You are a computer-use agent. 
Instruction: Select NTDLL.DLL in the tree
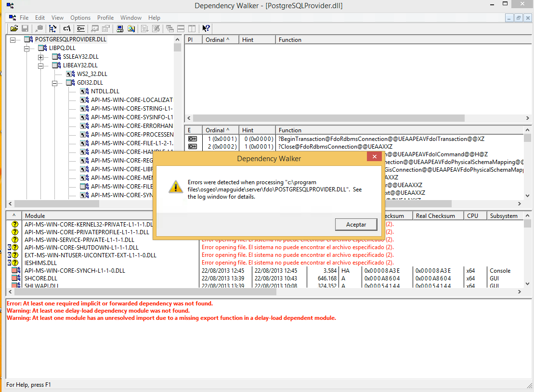coord(105,91)
